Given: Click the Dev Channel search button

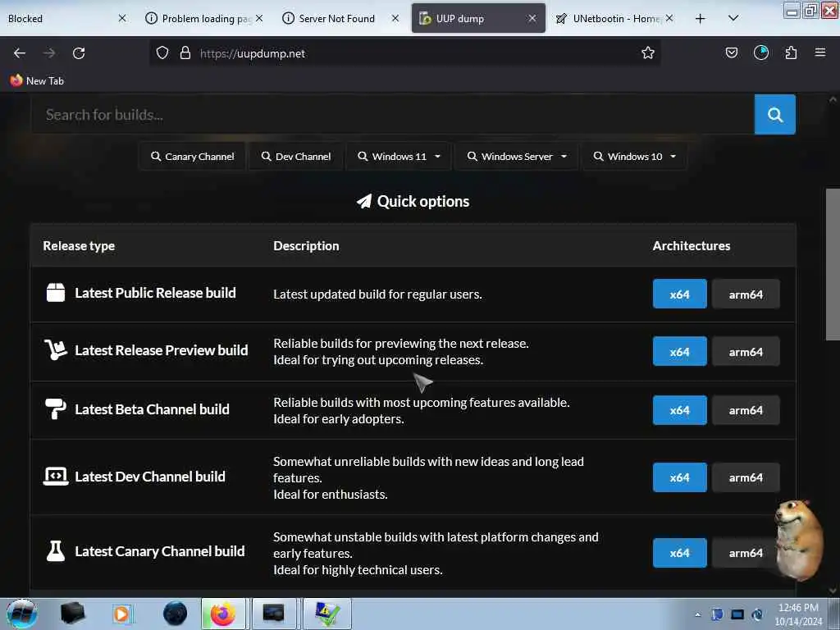Looking at the screenshot, I should 295,157.
